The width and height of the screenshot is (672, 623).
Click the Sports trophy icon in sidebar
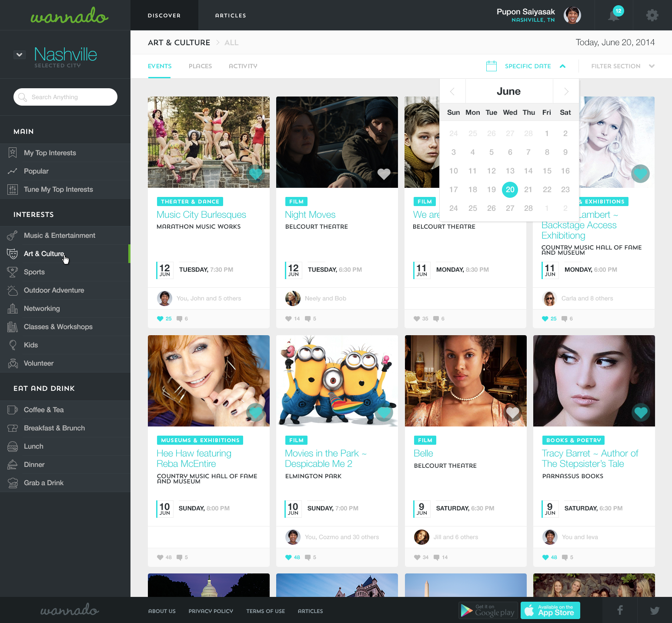12,272
